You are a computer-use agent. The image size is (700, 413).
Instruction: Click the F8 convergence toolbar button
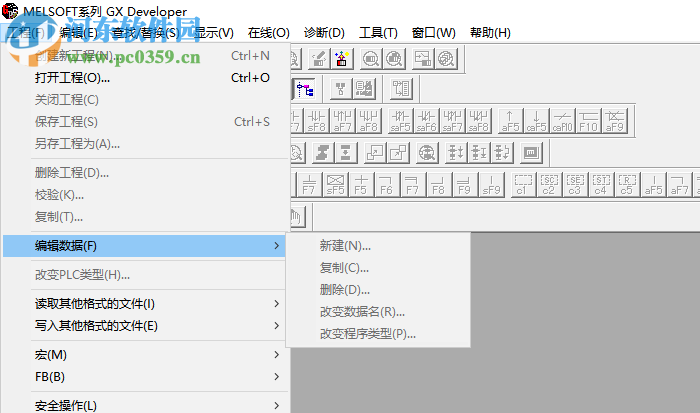click(438, 184)
